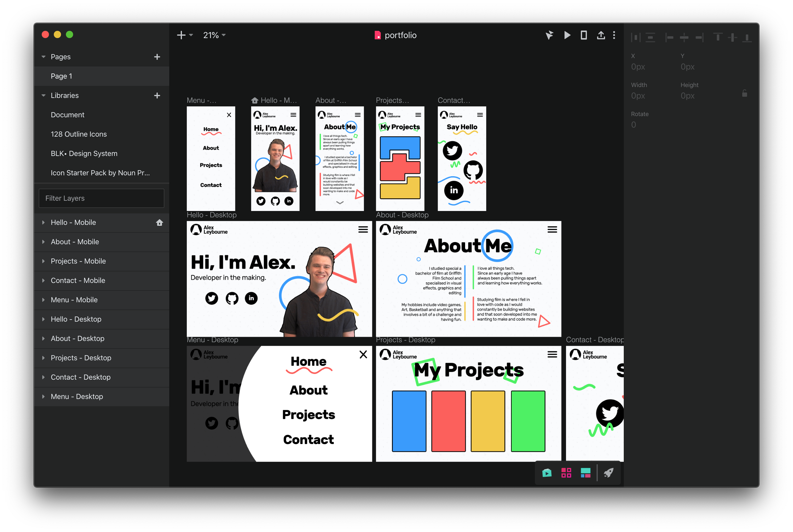793x532 pixels.
Task: Toggle home icon on Hello - Mobile layer
Action: pos(159,222)
